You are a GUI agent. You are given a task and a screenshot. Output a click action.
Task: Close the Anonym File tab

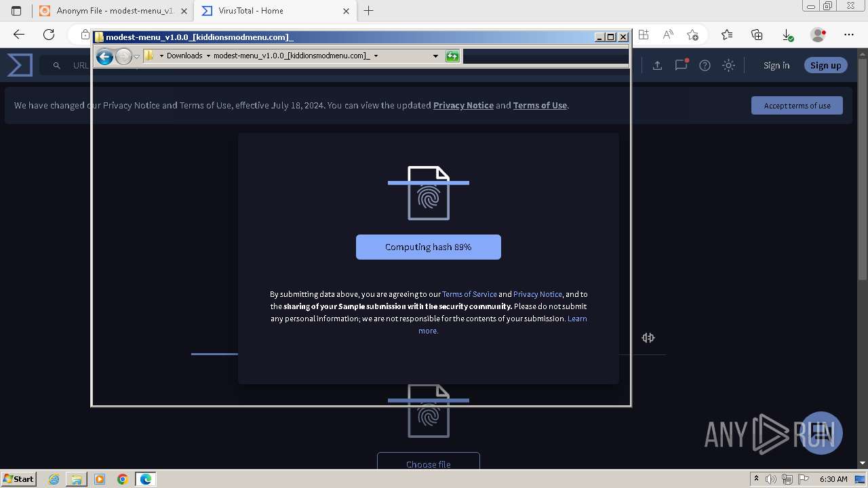[184, 11]
